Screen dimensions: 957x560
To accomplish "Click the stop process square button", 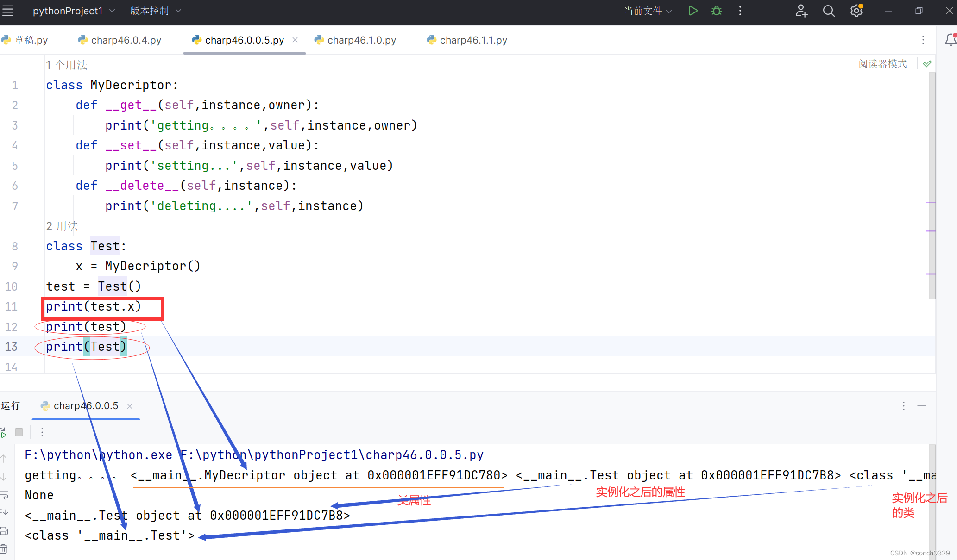I will pyautogui.click(x=19, y=432).
